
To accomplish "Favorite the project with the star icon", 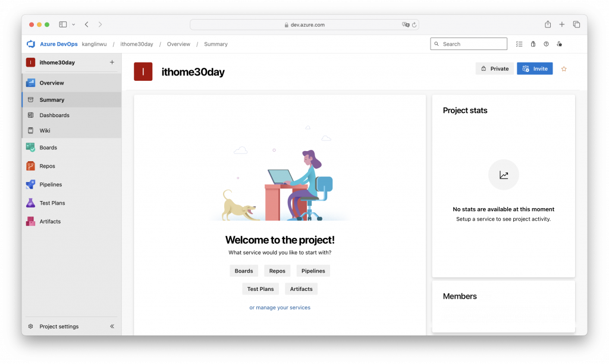I will tap(564, 69).
